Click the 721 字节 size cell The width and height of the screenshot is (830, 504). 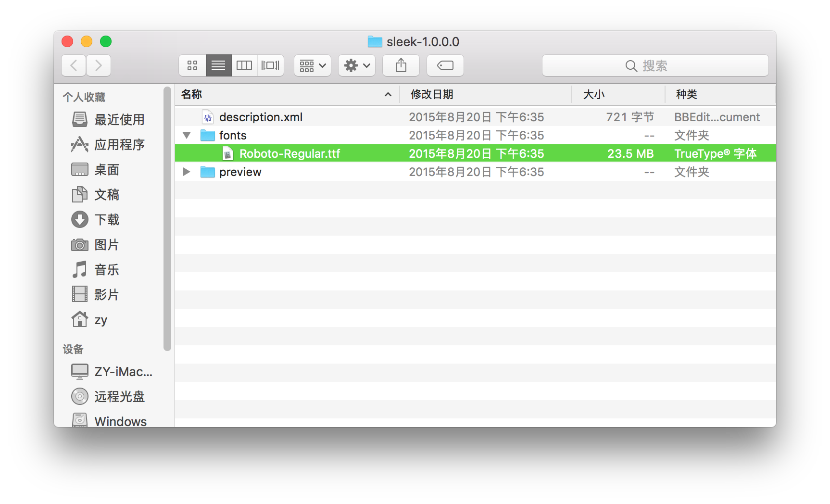point(630,117)
